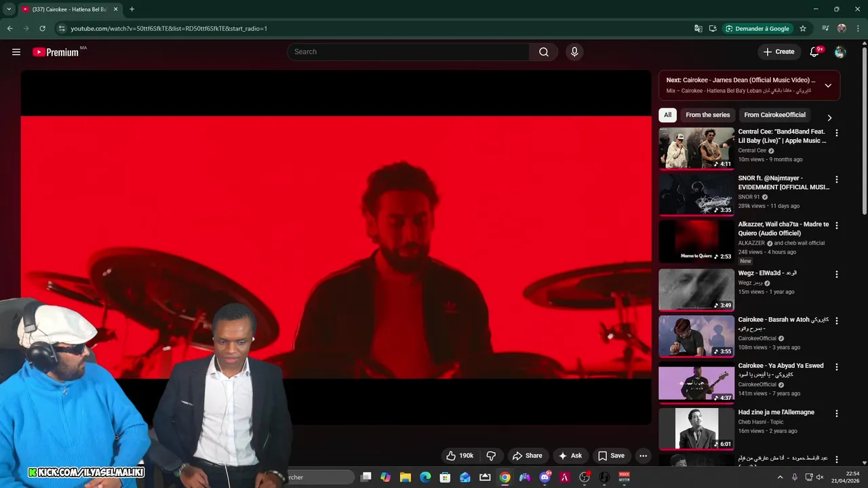The height and width of the screenshot is (488, 868).
Task: Open Cheb Hasni Had zine thumbnail
Action: tap(696, 428)
